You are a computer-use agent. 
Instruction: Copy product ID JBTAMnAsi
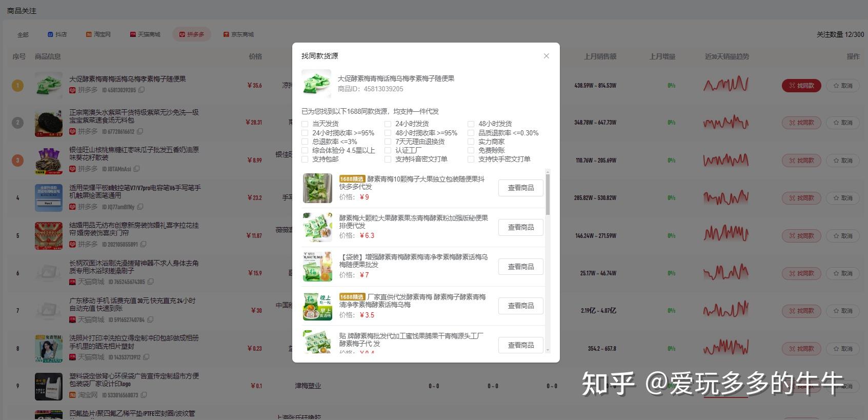click(136, 169)
